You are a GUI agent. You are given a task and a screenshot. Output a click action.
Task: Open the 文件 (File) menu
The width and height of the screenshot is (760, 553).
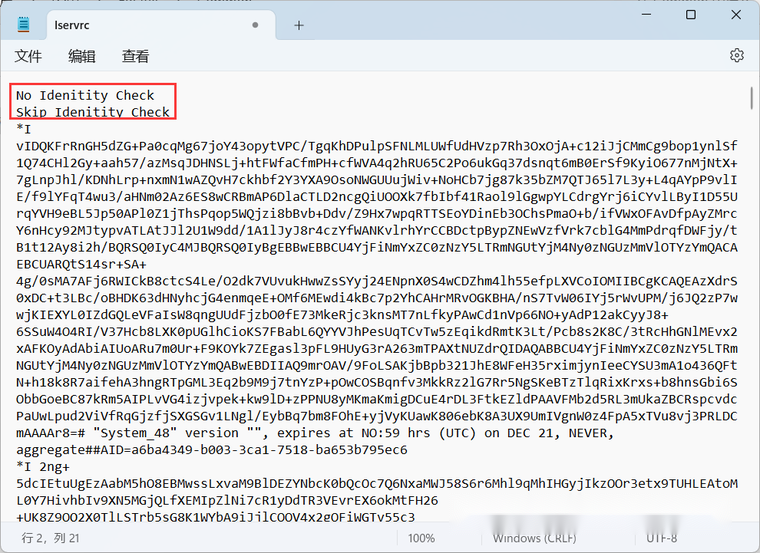click(x=28, y=56)
